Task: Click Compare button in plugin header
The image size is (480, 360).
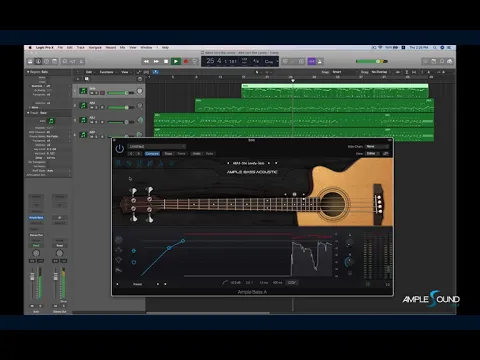Action: pos(152,154)
